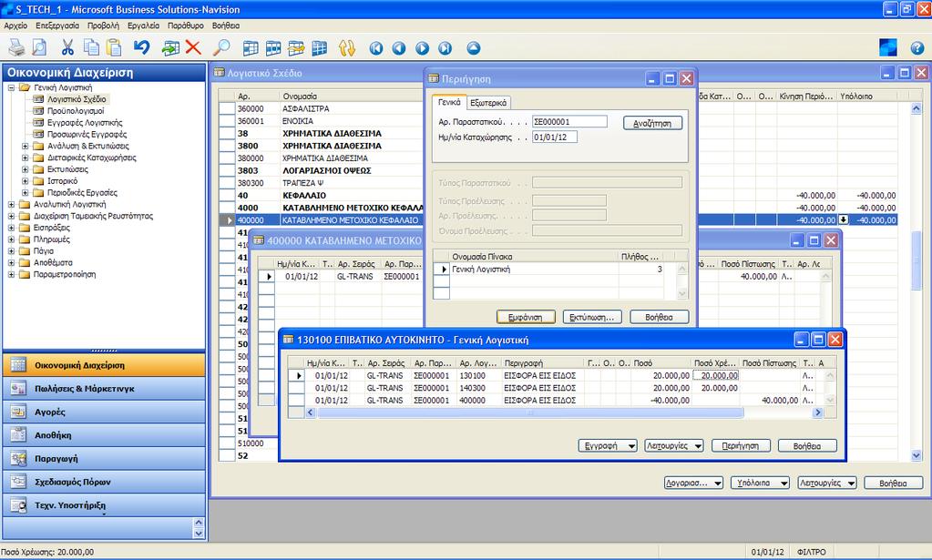Click the Ημ/νία Καταχώρησης date field
932x560 pixels.
pyautogui.click(x=555, y=137)
